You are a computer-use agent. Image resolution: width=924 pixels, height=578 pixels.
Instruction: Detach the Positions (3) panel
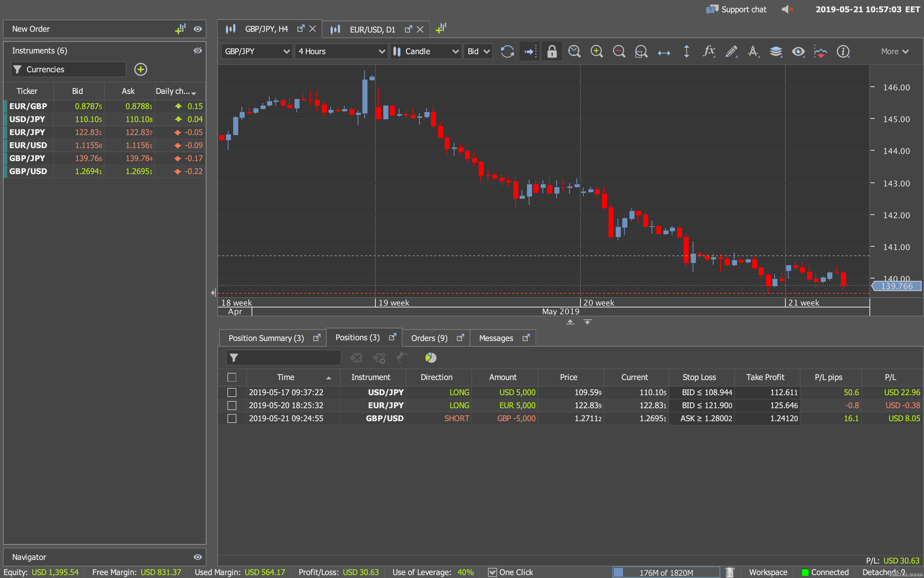[392, 337]
